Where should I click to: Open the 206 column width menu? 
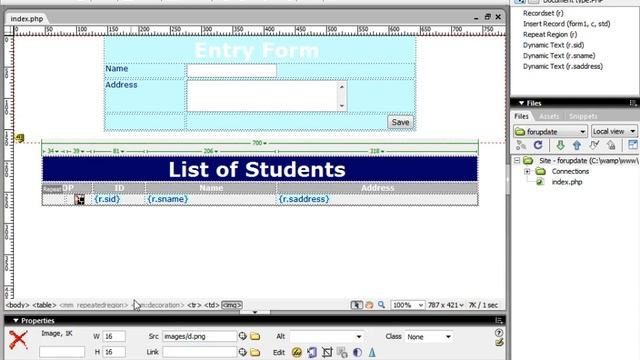[216, 151]
